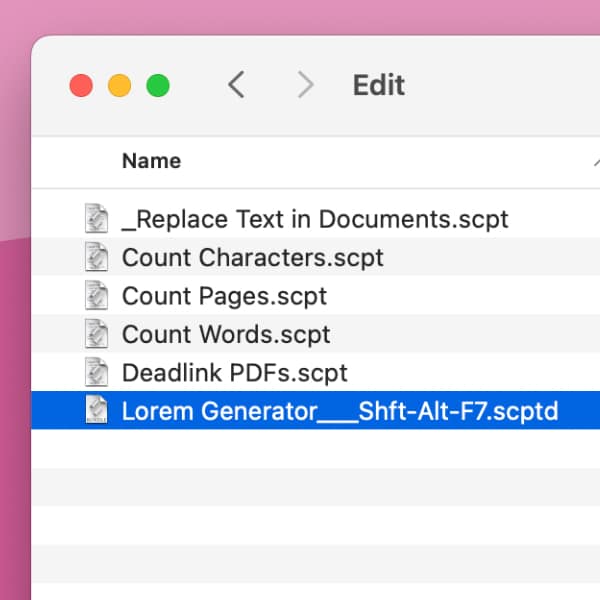Image resolution: width=600 pixels, height=600 pixels.
Task: Select the Count Characters.scpt filename
Action: click(x=252, y=257)
